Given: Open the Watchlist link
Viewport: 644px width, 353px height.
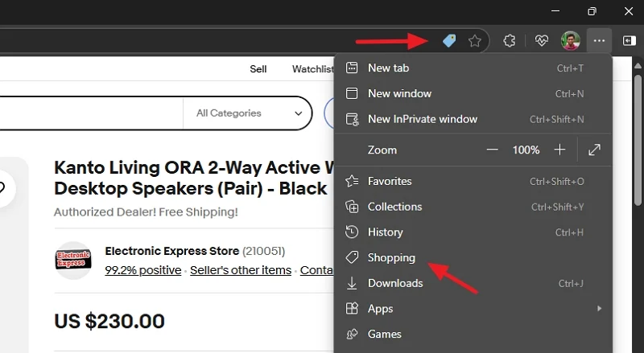Looking at the screenshot, I should (x=313, y=69).
